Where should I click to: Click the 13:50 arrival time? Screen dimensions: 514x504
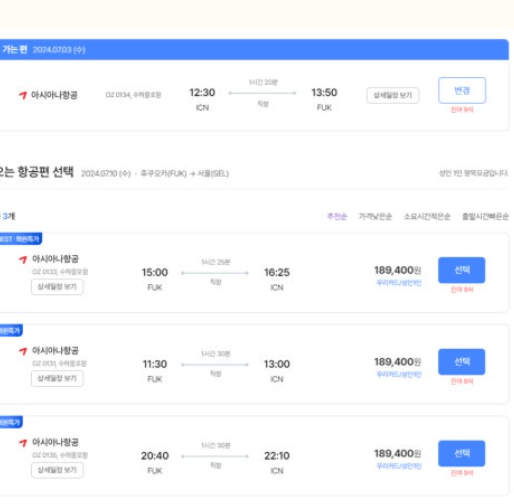(x=324, y=92)
